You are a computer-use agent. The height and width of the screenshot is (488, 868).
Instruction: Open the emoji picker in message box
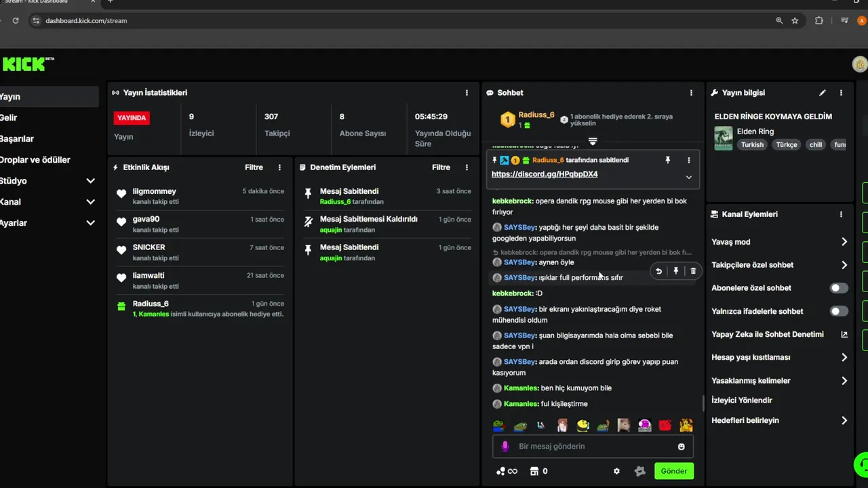click(681, 447)
